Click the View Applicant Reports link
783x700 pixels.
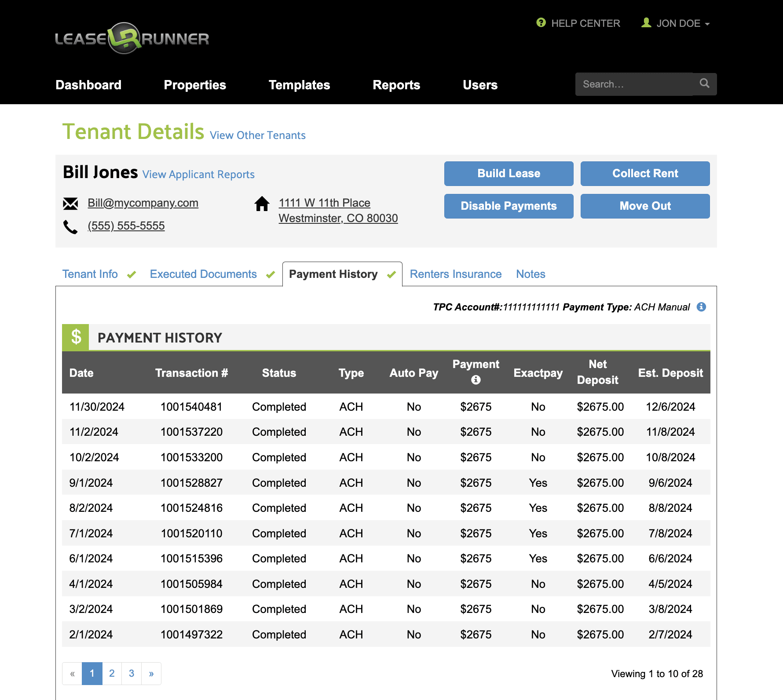pos(198,174)
